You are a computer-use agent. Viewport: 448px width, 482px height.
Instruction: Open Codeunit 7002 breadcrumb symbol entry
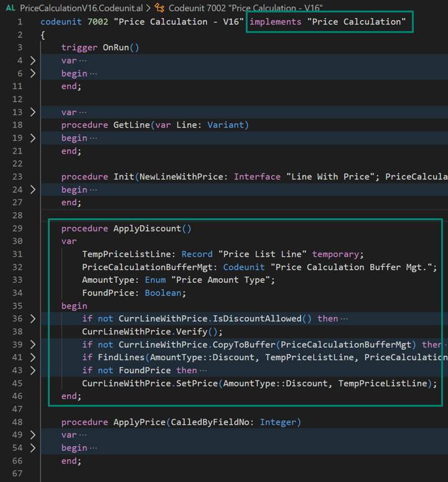[245, 8]
